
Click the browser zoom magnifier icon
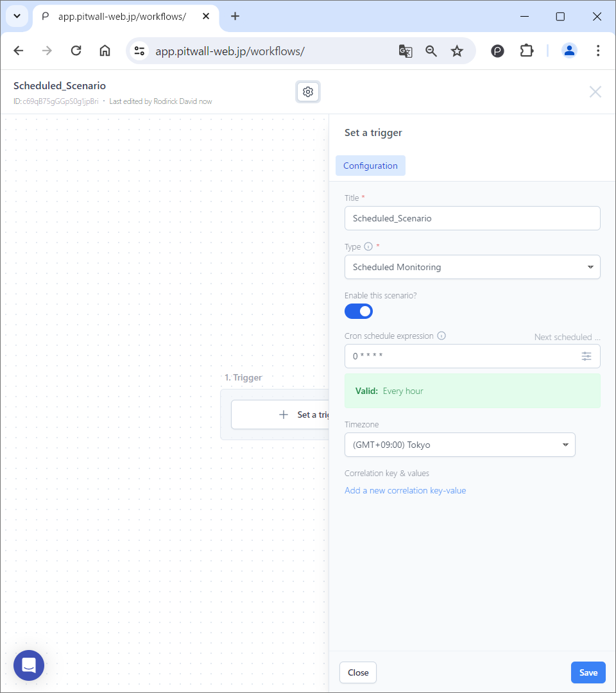(431, 51)
